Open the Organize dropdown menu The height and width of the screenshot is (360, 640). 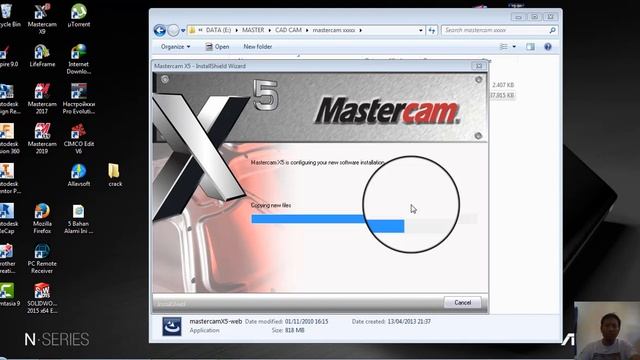(x=176, y=47)
